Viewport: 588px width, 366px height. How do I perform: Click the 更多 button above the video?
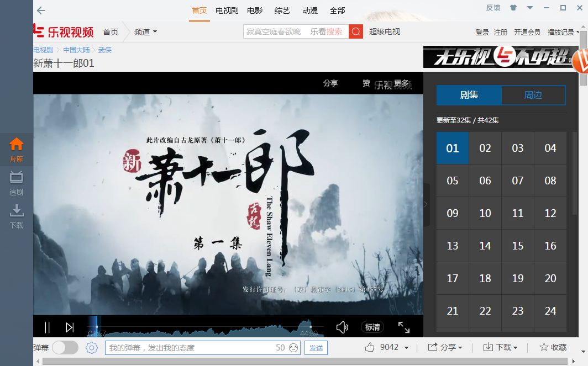pyautogui.click(x=402, y=83)
